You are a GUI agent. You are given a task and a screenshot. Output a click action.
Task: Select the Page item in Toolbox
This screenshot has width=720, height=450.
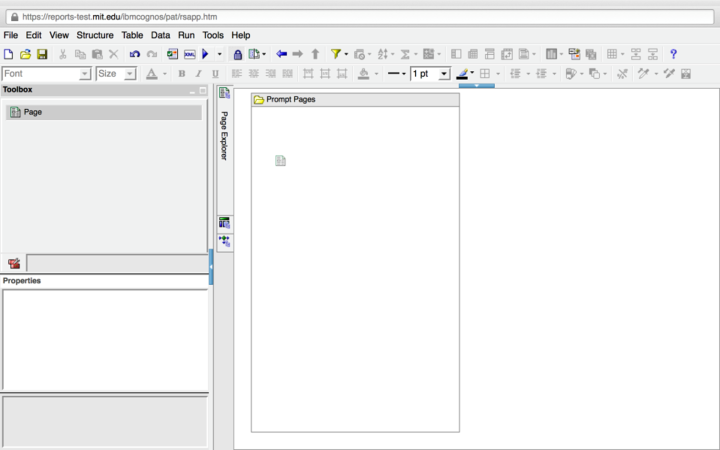pyautogui.click(x=32, y=112)
